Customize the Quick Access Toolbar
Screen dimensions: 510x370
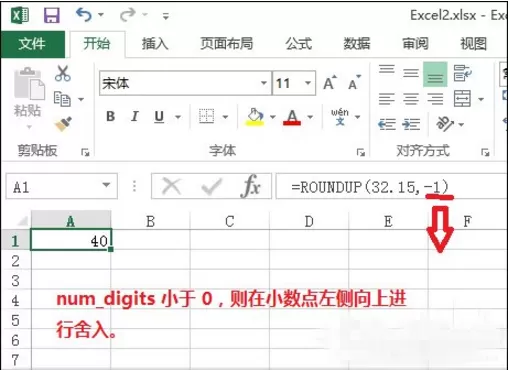166,16
